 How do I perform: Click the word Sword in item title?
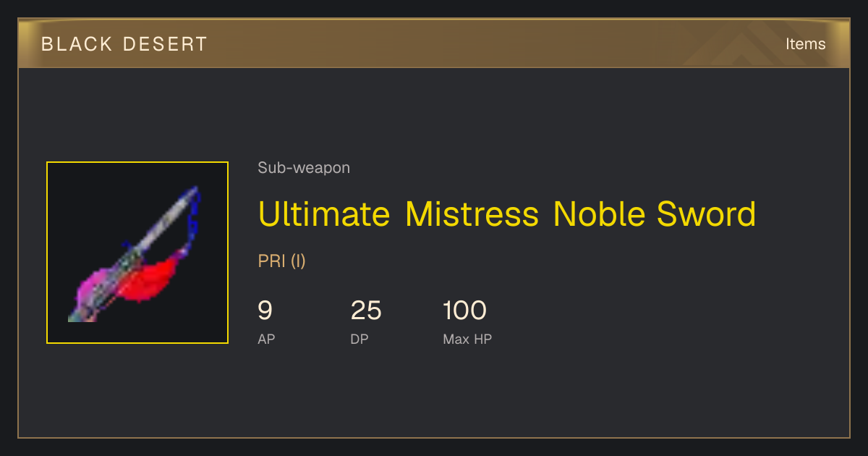pyautogui.click(x=706, y=214)
